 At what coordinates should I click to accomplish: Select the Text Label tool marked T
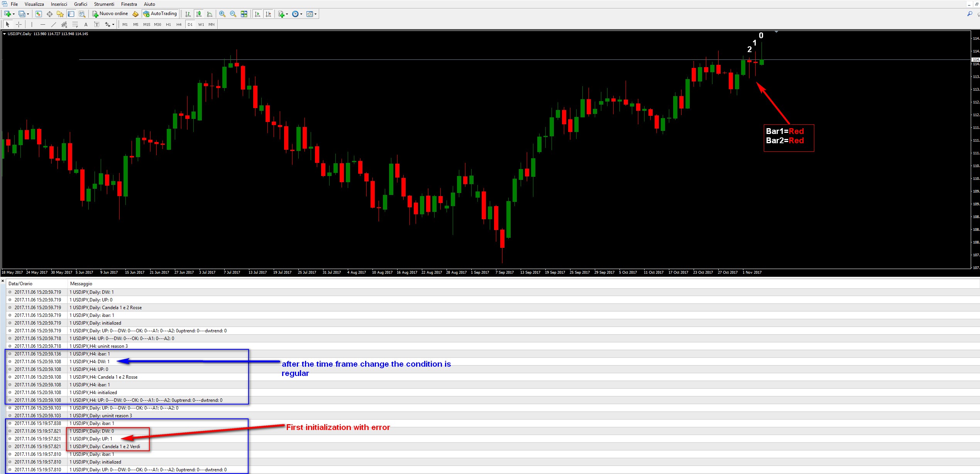pyautogui.click(x=97, y=24)
